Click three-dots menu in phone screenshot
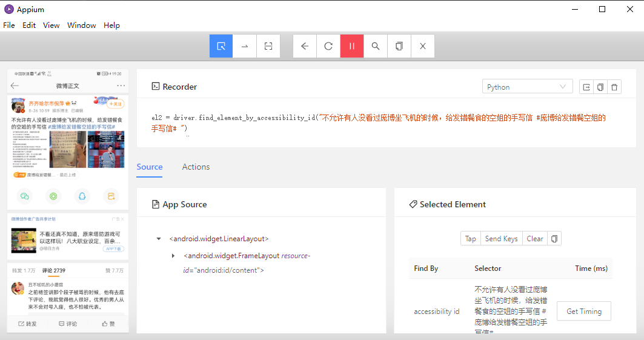 [x=121, y=85]
